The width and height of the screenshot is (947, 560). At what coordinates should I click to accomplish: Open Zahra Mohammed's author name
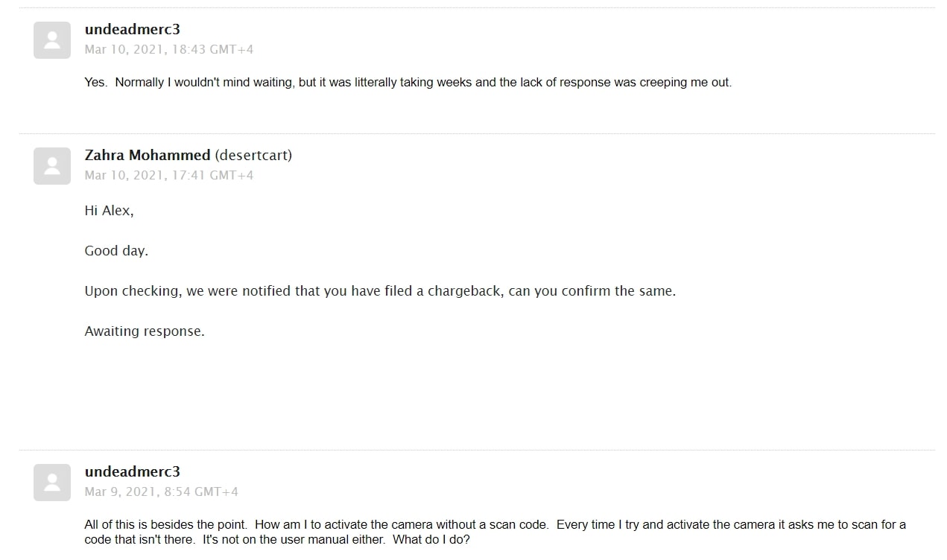click(x=148, y=156)
